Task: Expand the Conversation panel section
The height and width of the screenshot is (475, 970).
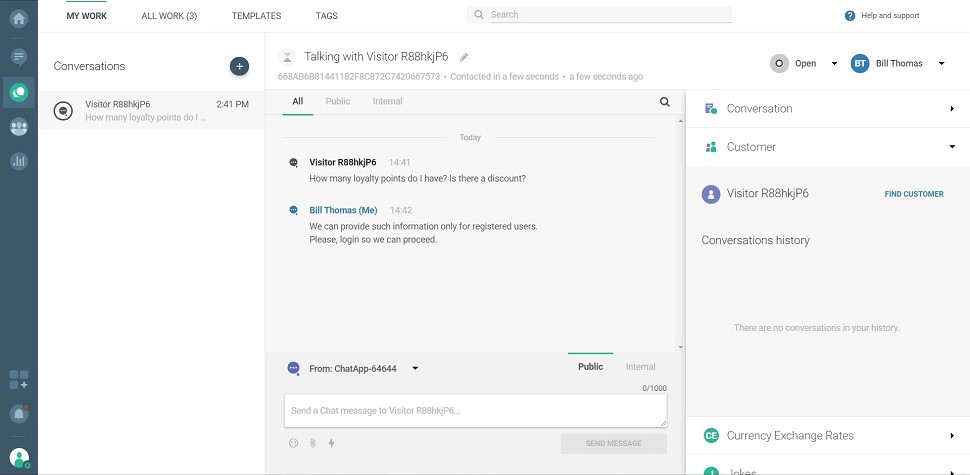Action: pos(827,108)
